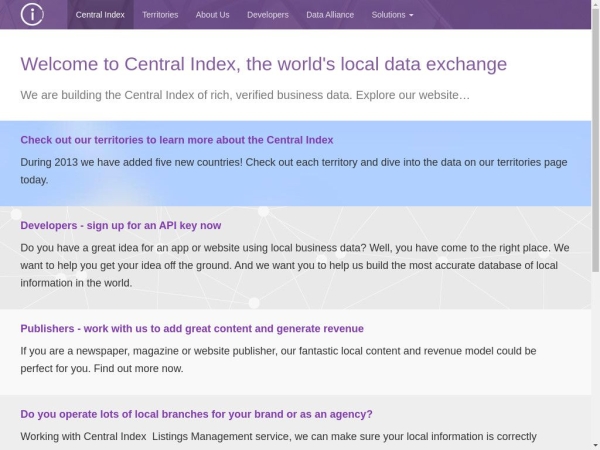
Task: Go to the Territories menu item
Action: point(160,15)
